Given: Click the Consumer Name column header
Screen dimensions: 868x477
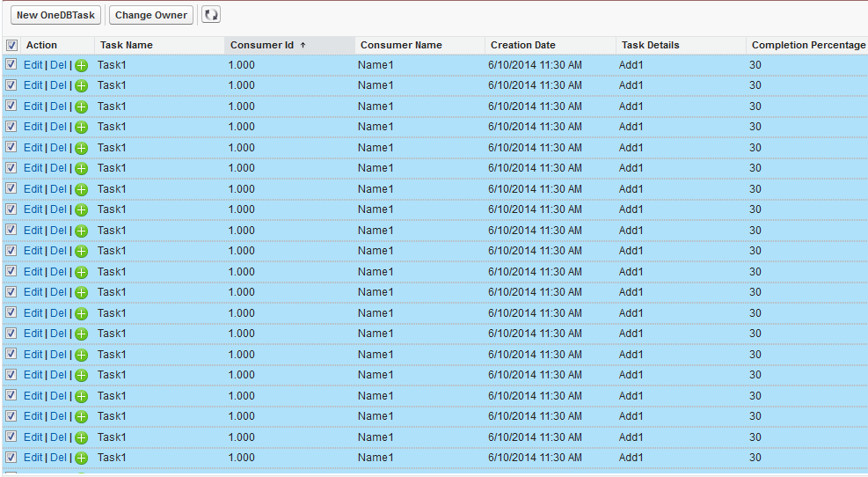Looking at the screenshot, I should point(401,45).
